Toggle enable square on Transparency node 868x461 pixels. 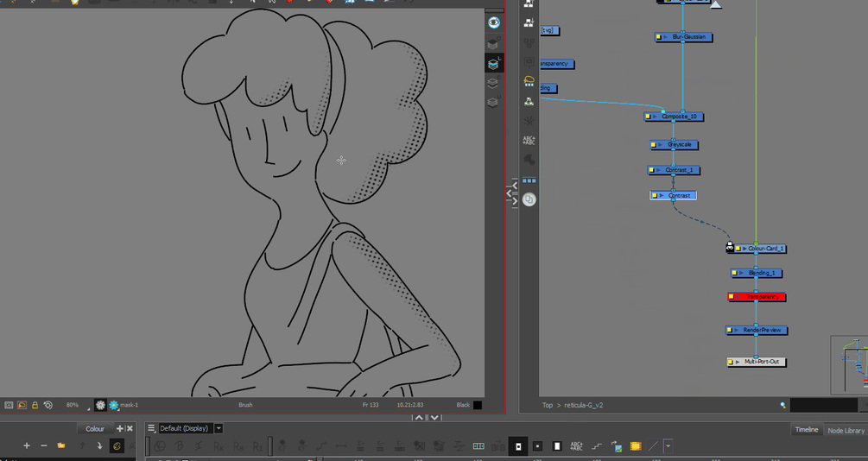pos(732,297)
